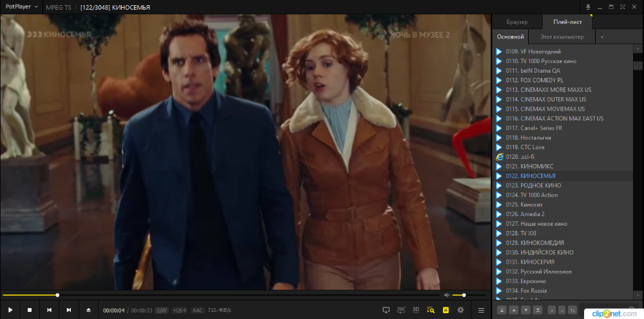Viewport: 644px width, 319px height.
Task: Click the Internet Explorer icon beside 0120. .sci-fi
Action: (500, 157)
